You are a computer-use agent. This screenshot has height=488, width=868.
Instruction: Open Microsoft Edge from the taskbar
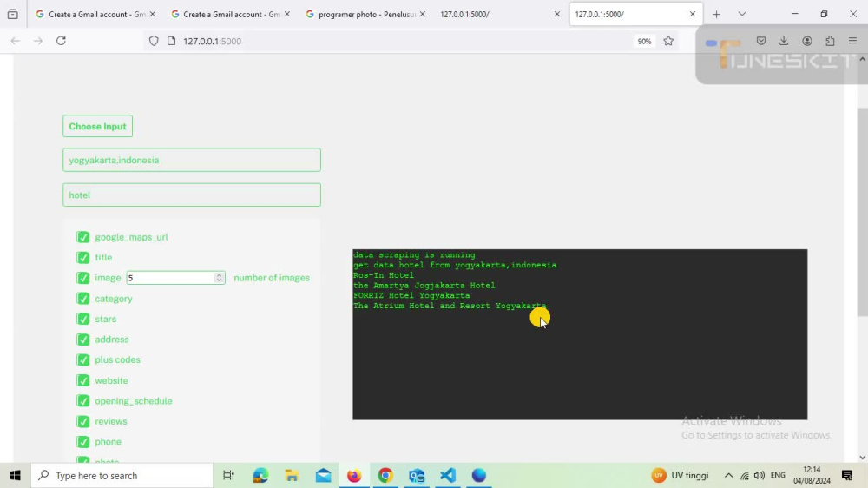coord(260,475)
